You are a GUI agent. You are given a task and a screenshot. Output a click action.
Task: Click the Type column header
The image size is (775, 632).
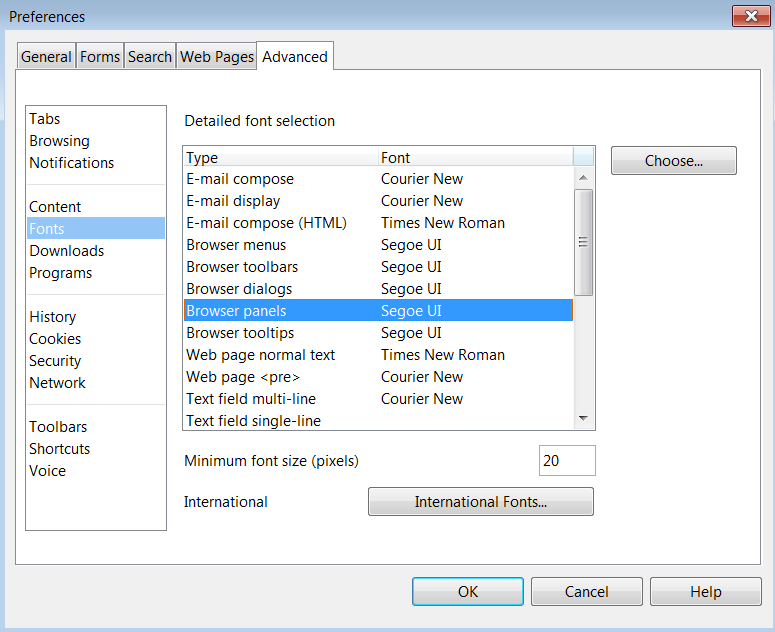pyautogui.click(x=280, y=157)
